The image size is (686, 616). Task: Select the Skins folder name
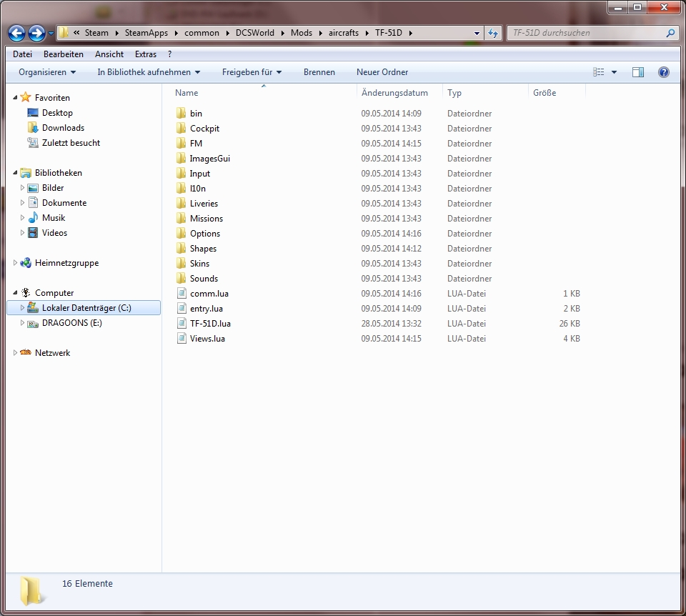click(x=199, y=264)
